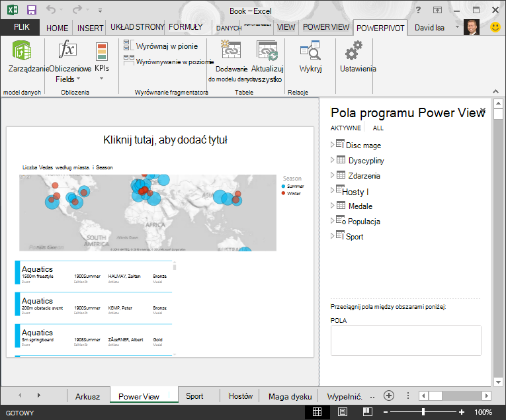Switch to the POWER VIEW ribbon tab
The image size is (506, 420).
coord(326,27)
